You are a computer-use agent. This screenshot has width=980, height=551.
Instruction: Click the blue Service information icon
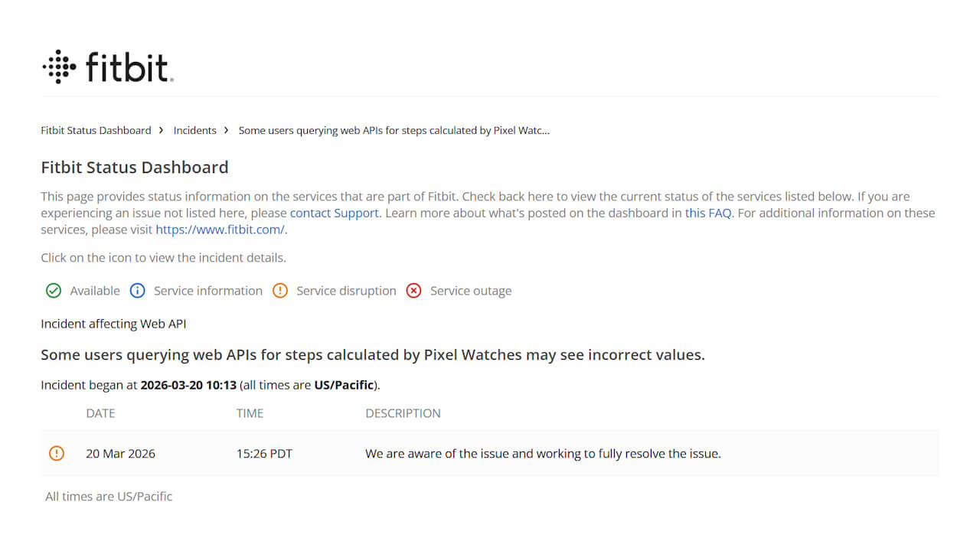pyautogui.click(x=137, y=291)
